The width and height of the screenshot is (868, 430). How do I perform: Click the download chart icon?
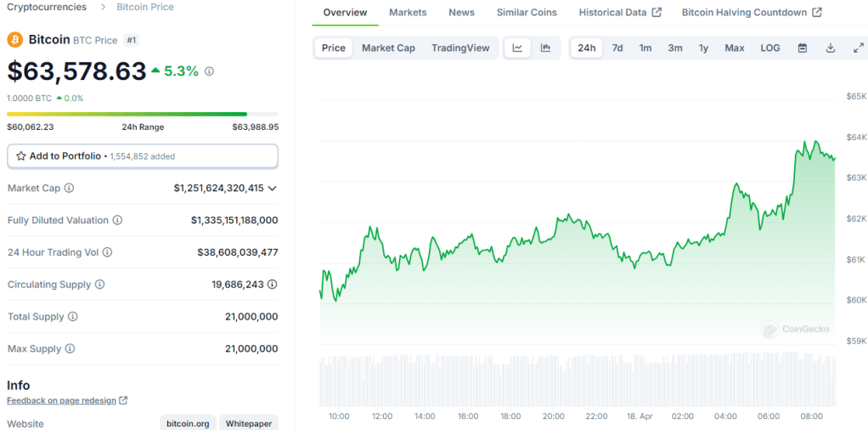pyautogui.click(x=831, y=48)
